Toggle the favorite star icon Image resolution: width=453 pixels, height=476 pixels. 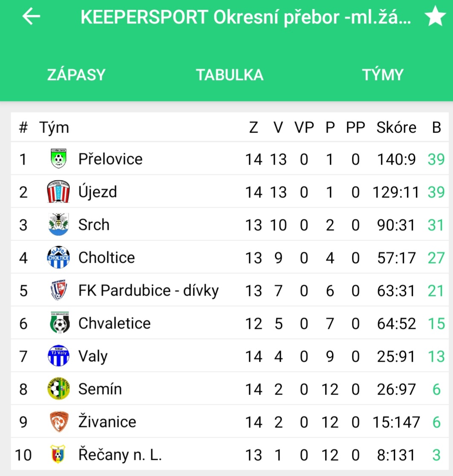435,16
